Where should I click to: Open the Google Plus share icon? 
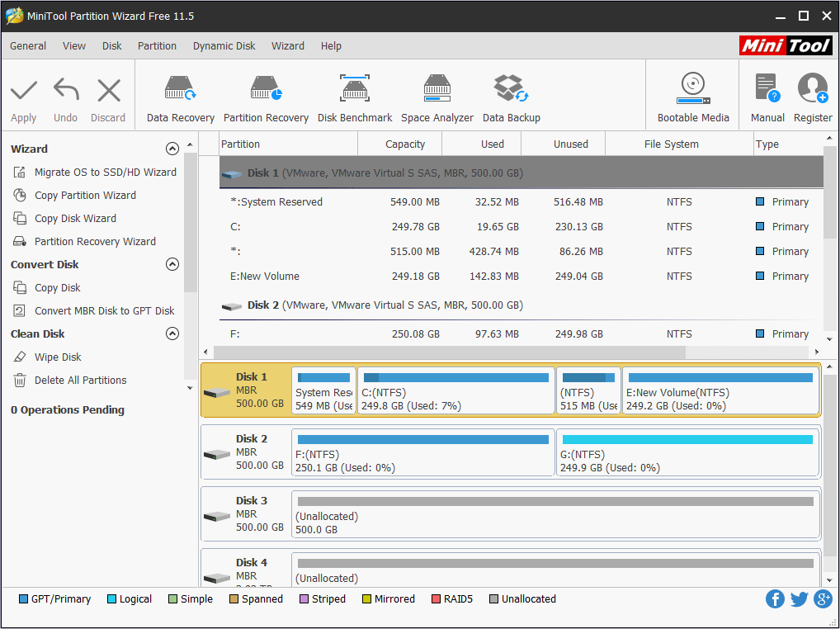(823, 599)
